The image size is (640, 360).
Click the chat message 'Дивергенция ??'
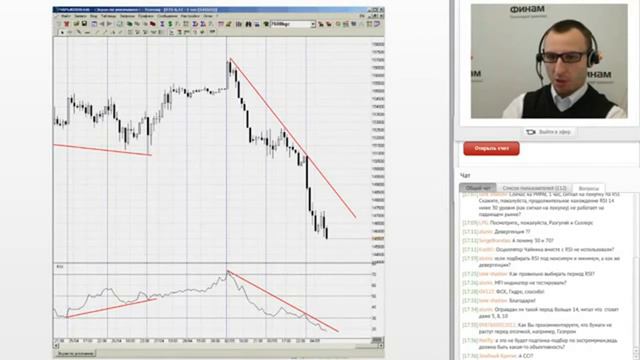click(512, 232)
